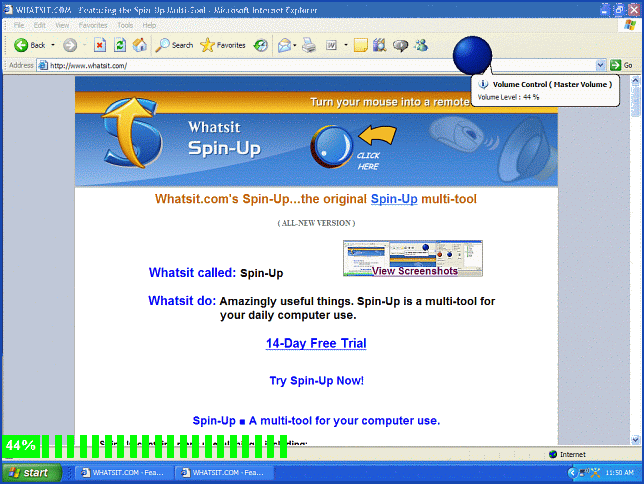Click the Forward navigation arrow

(70, 45)
